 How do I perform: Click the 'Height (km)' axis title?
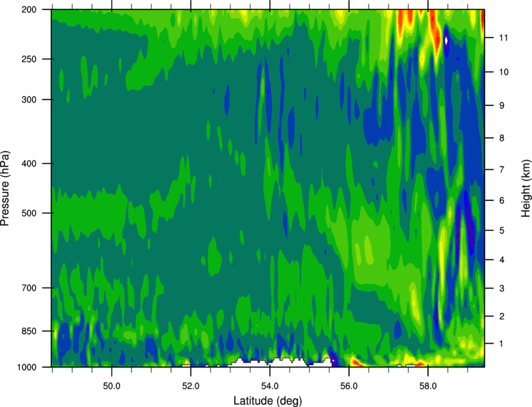(x=526, y=188)
